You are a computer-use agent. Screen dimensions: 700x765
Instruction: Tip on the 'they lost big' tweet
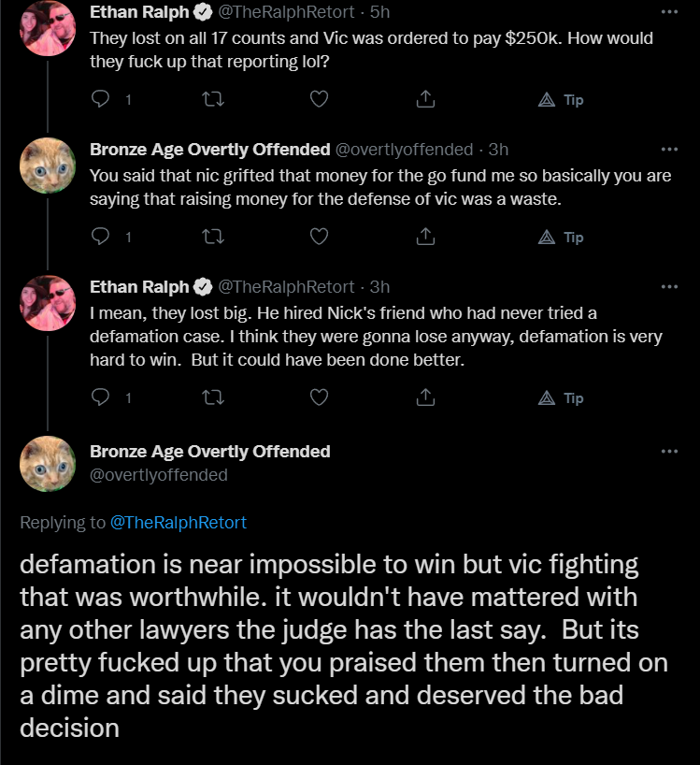pos(561,398)
